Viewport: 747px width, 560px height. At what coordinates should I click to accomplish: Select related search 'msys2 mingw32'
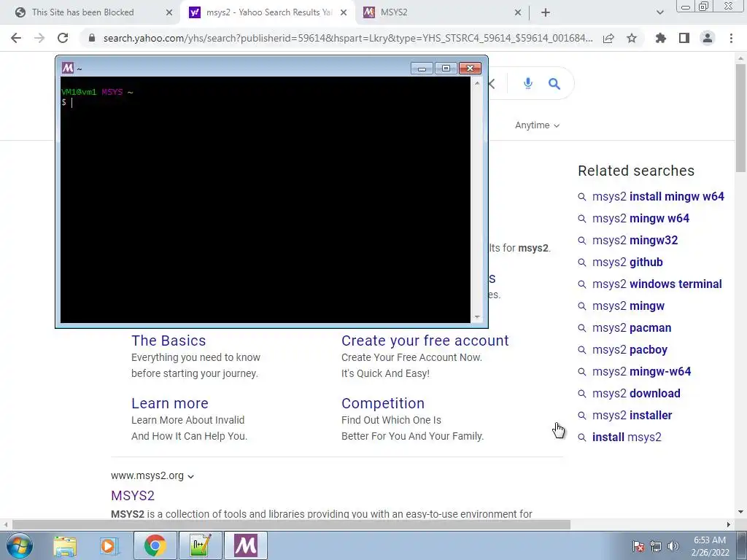[635, 241]
